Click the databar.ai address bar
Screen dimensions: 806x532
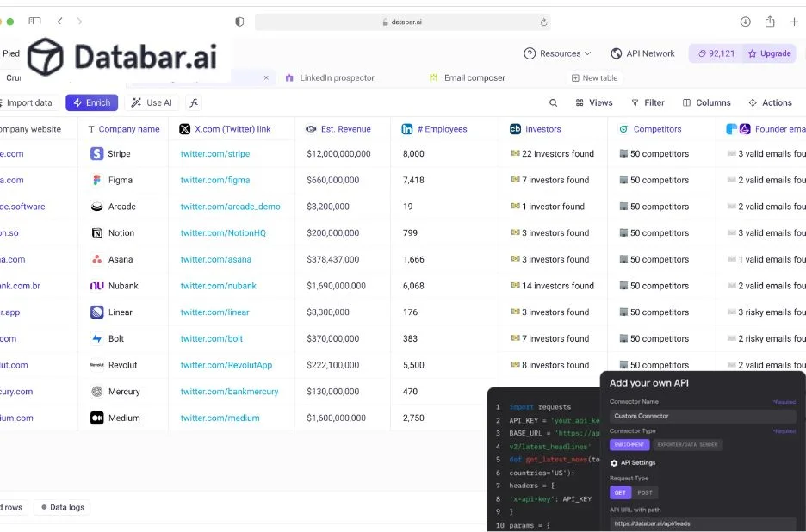point(402,22)
